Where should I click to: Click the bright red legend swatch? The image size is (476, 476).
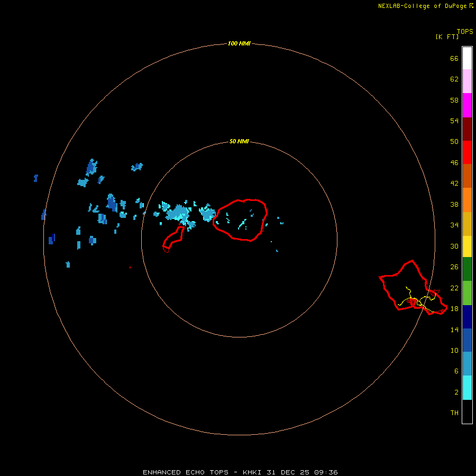pos(467,153)
